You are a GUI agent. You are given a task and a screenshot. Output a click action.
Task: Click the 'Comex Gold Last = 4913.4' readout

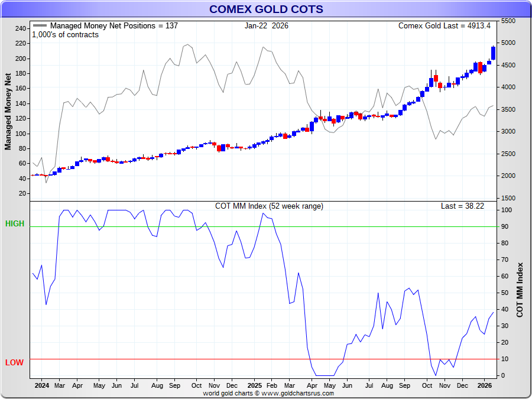coord(445,26)
